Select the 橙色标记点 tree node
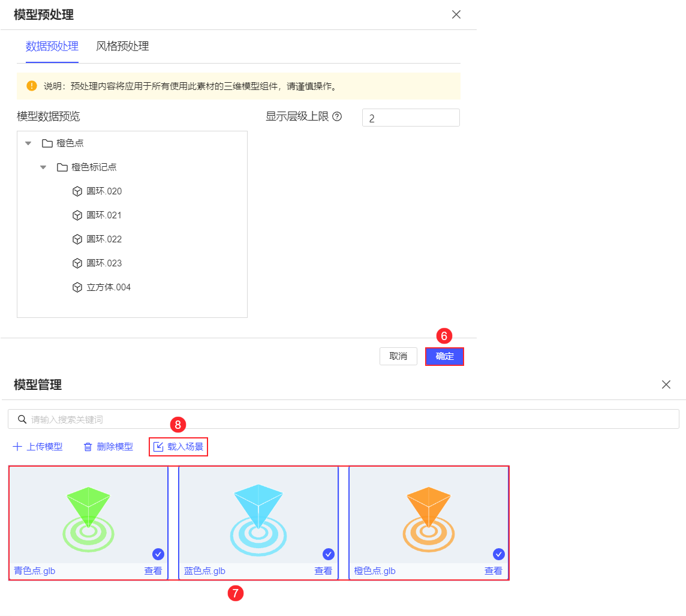The width and height of the screenshot is (686, 616). coord(94,167)
